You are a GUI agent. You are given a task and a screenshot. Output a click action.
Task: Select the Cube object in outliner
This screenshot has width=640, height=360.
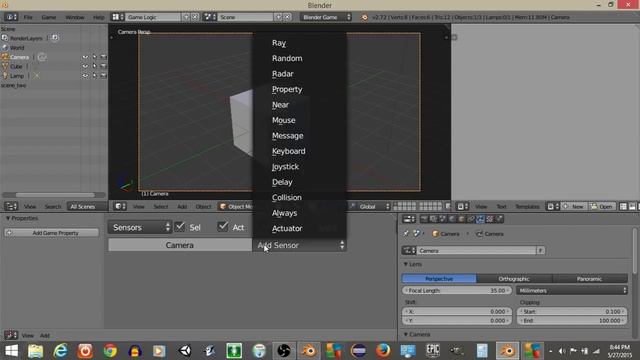16,67
